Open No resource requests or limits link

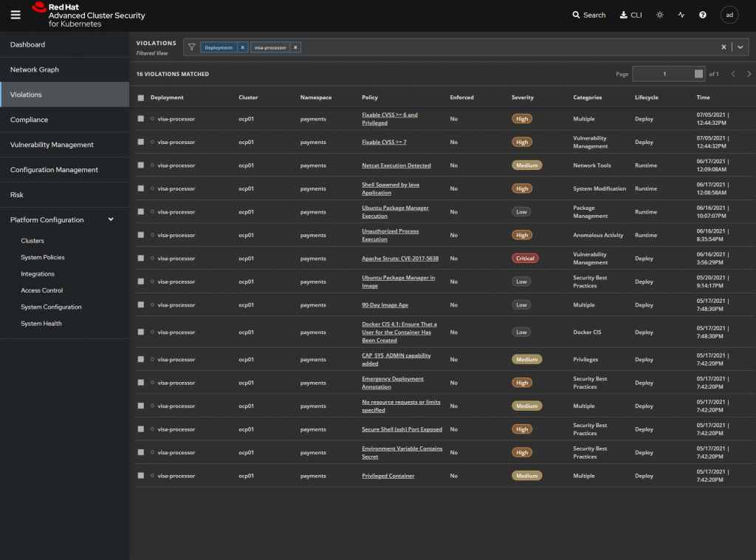(401, 406)
